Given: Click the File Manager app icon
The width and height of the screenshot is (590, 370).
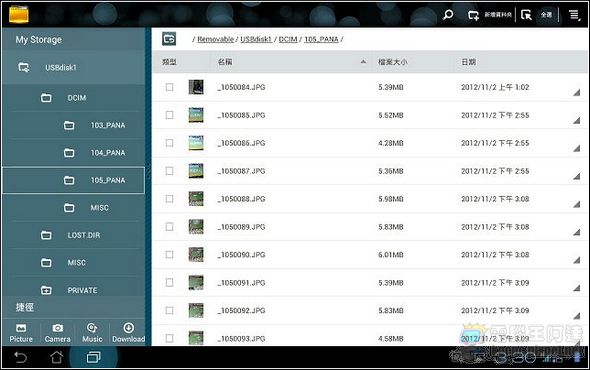Looking at the screenshot, I should click(18, 14).
